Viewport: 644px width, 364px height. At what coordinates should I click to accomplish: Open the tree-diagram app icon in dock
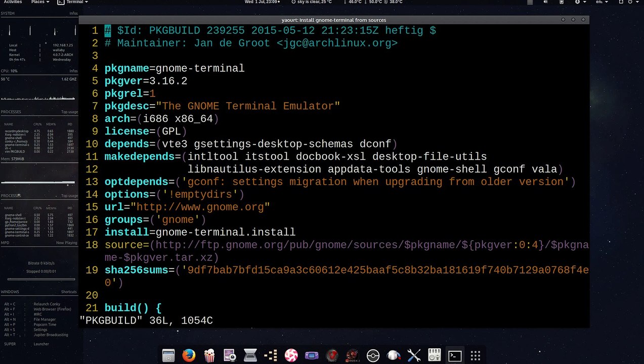point(271,355)
